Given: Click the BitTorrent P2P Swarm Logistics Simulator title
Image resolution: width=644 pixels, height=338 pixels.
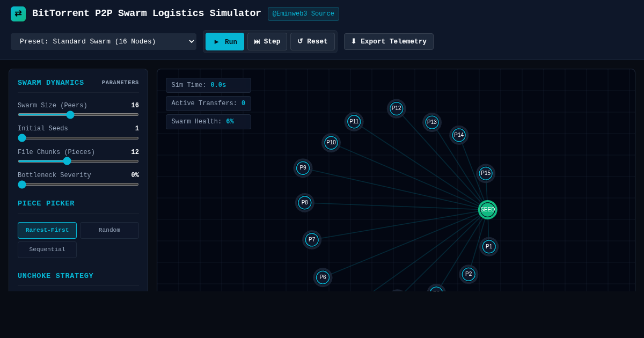Looking at the screenshot, I should click(147, 13).
